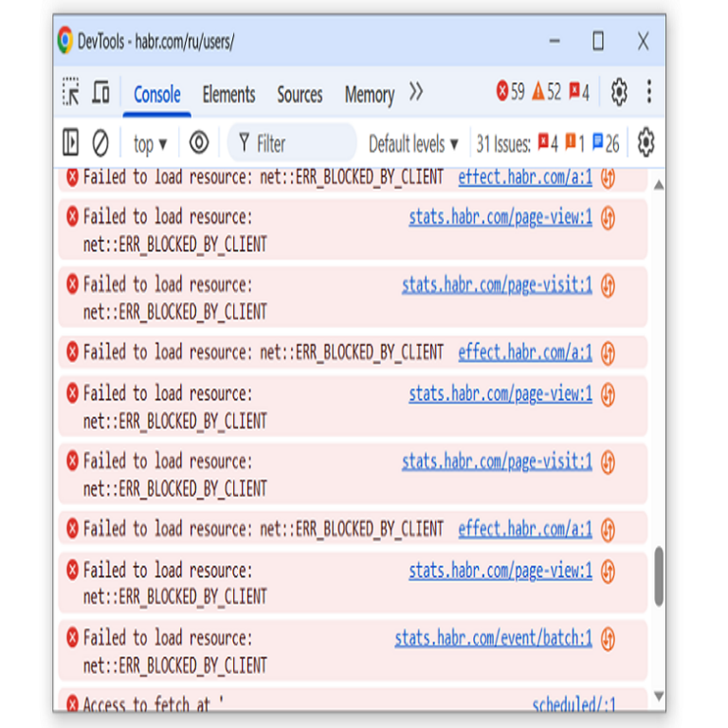Click the console scrollbar up arrow
Screen dimensions: 728x728
pos(659,185)
